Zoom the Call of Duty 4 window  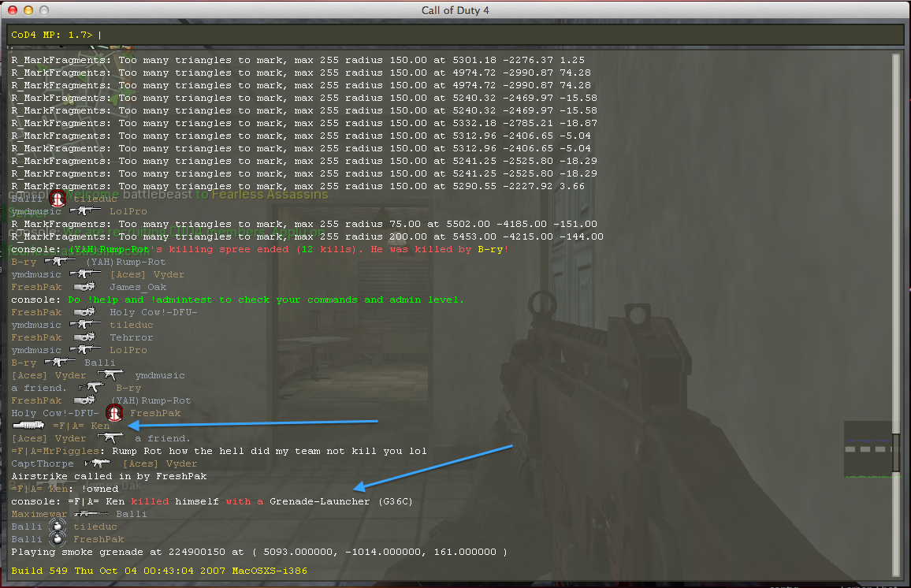[43, 10]
